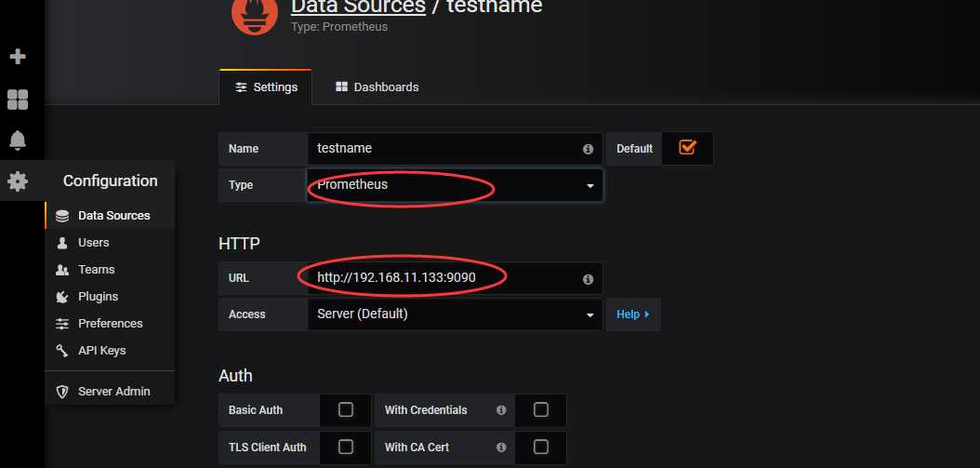Open Preferences in the Configuration menu
Image resolution: width=980 pixels, height=468 pixels.
coord(111,323)
